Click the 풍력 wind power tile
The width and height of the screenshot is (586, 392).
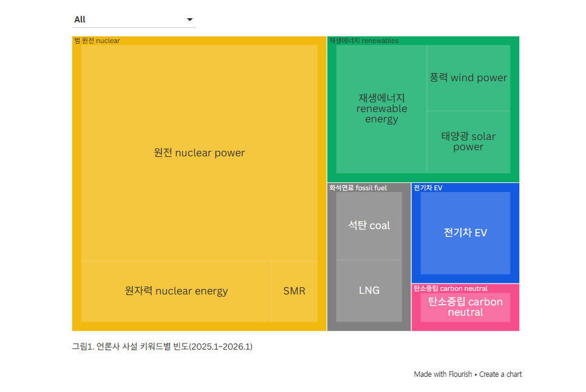tap(468, 78)
